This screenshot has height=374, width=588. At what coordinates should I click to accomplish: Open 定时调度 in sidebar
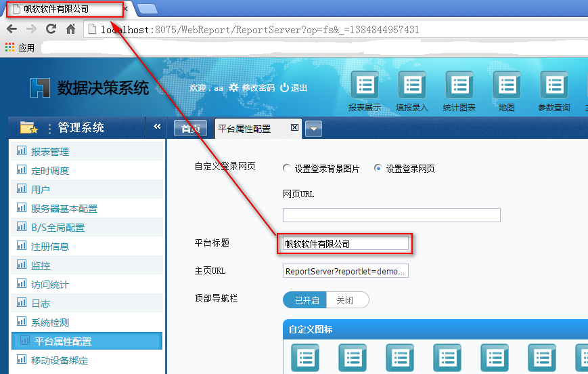point(87,171)
